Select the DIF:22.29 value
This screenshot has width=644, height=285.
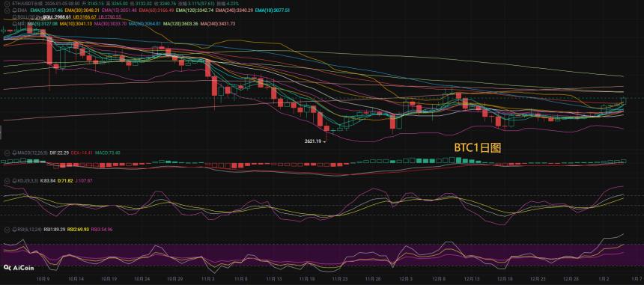point(59,153)
